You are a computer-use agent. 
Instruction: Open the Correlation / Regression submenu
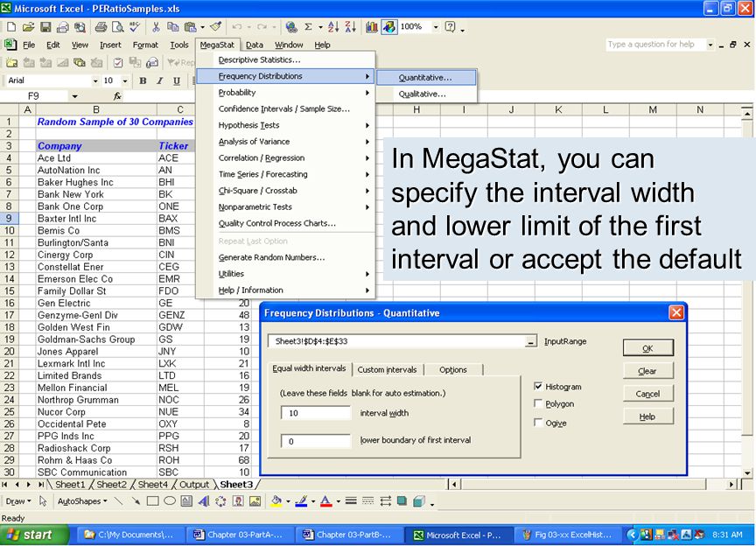click(x=285, y=157)
